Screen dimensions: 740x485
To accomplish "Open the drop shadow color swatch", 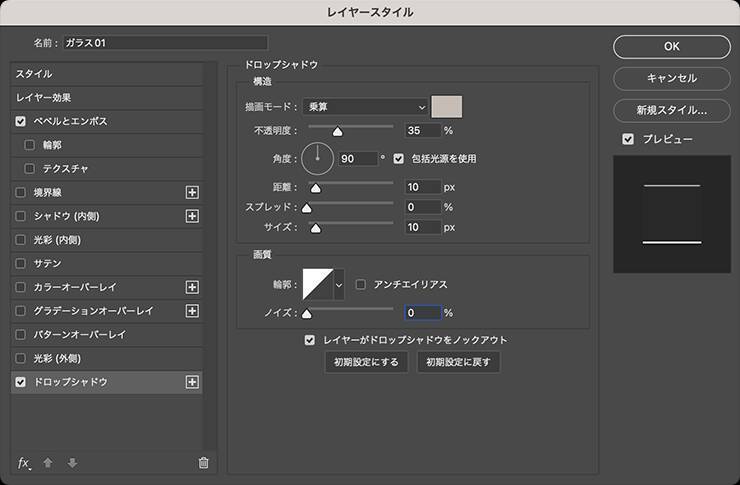I will coord(446,106).
